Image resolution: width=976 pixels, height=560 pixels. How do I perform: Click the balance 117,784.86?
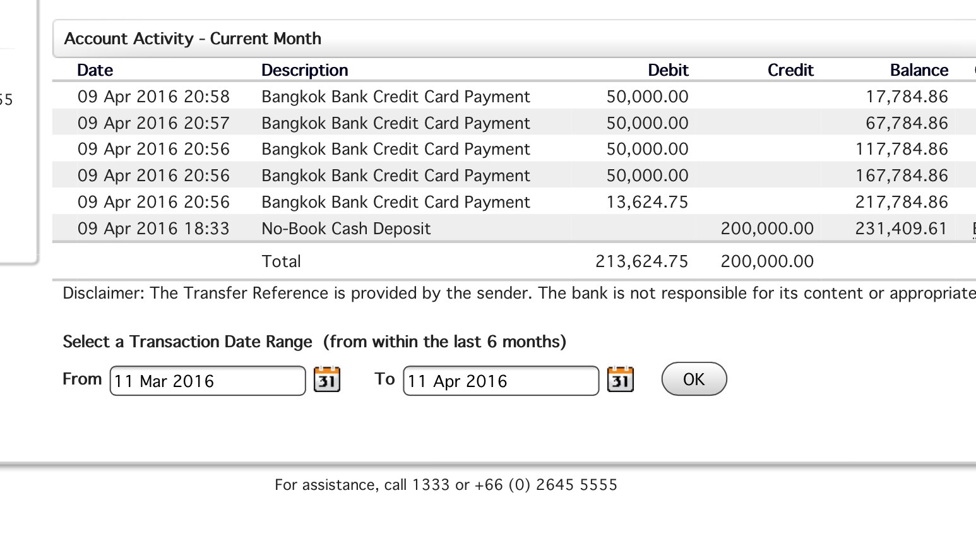[x=902, y=149]
